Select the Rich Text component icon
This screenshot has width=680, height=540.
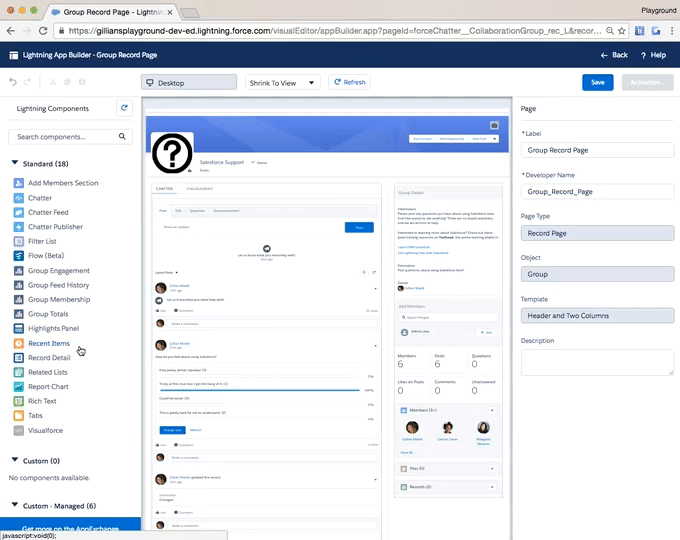[x=19, y=401]
